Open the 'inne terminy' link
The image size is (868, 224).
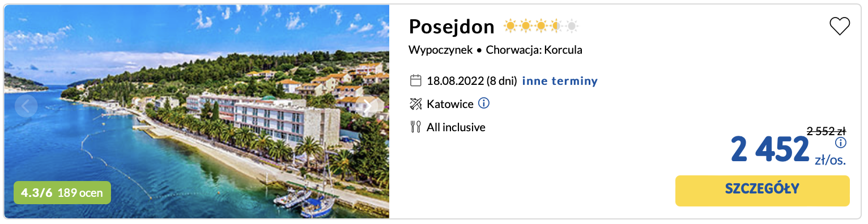tap(560, 81)
